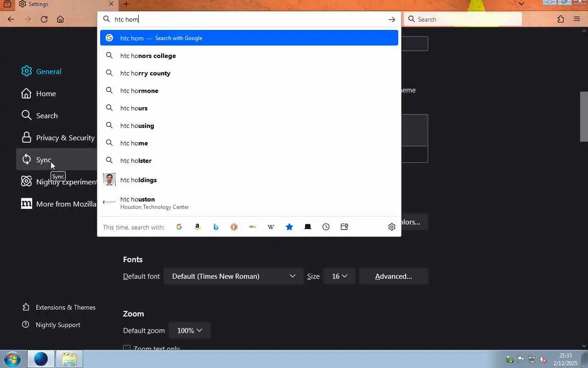Image resolution: width=588 pixels, height=368 pixels.
Task: Open the Sync settings category
Action: tap(57, 160)
